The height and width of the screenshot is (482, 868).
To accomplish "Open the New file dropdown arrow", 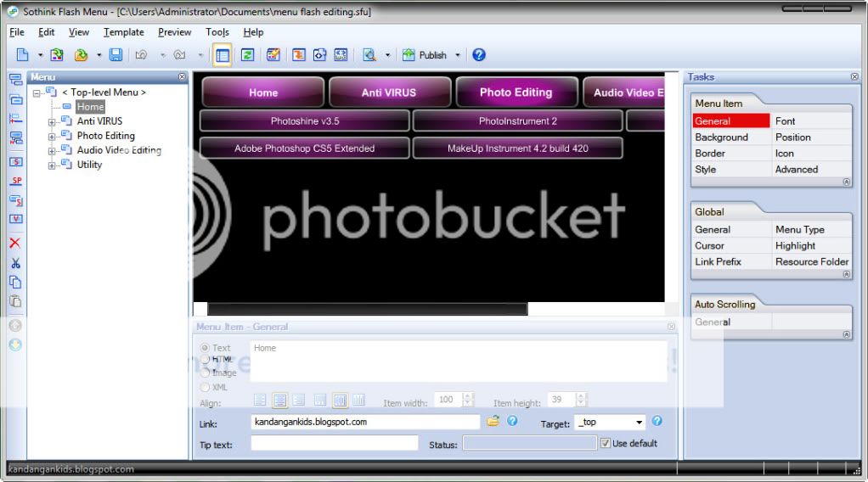I will click(x=40, y=55).
